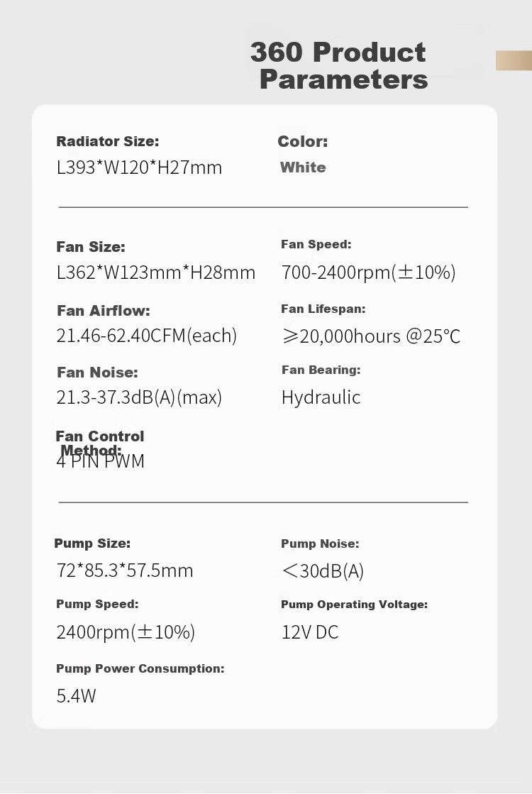Click the ≥20,000hours fan lifespan value

coord(371,336)
